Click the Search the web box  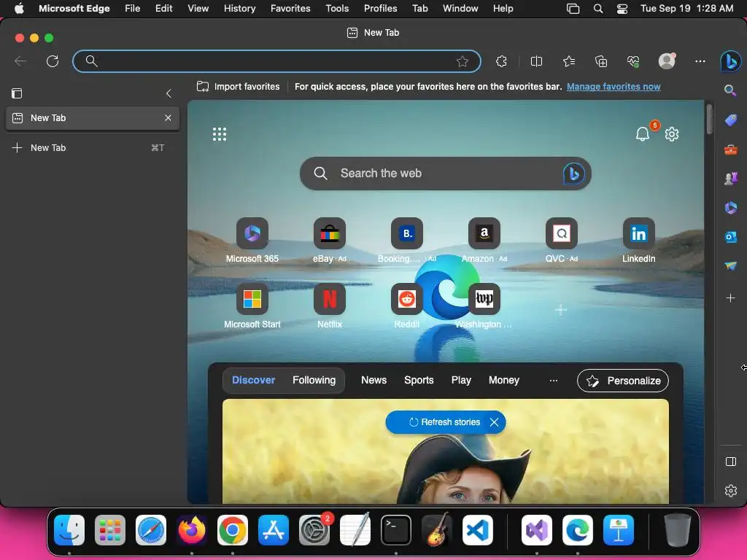click(x=446, y=174)
